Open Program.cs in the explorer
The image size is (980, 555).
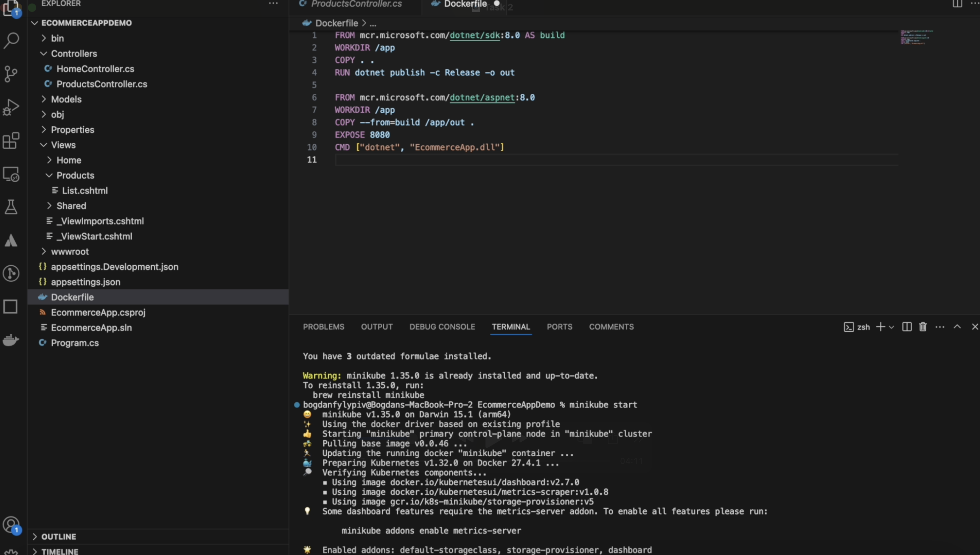pos(75,343)
